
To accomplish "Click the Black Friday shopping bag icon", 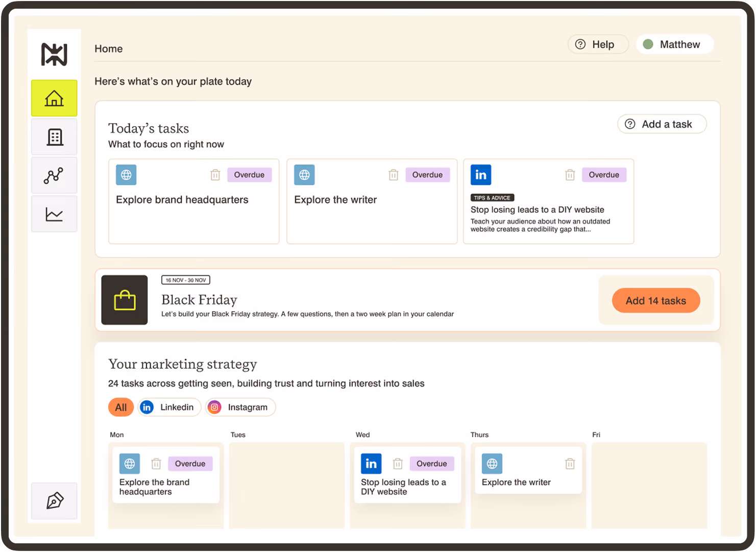I will (x=125, y=300).
